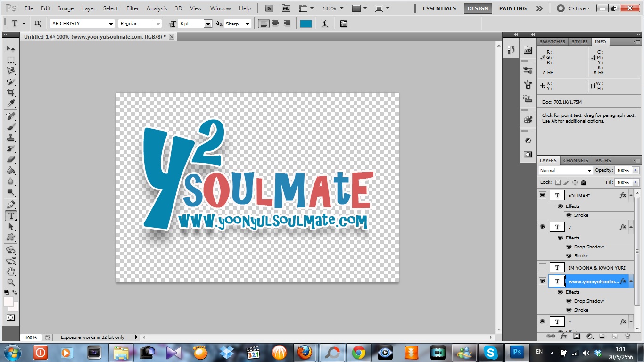
Task: Activate the Pen tool
Action: point(11,205)
